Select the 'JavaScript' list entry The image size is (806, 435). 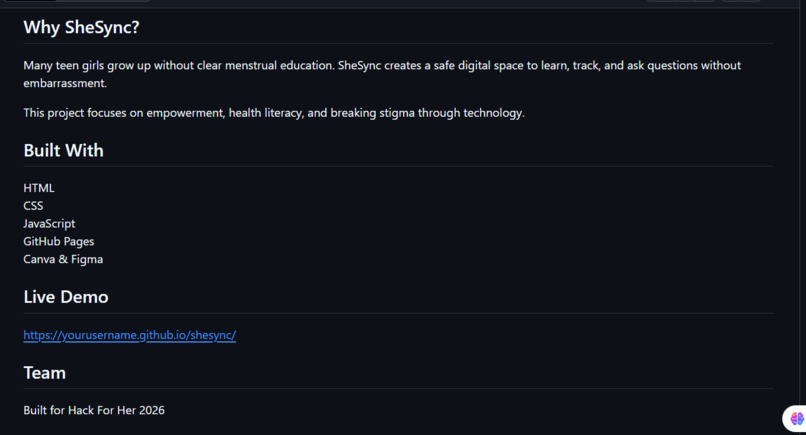coord(49,224)
